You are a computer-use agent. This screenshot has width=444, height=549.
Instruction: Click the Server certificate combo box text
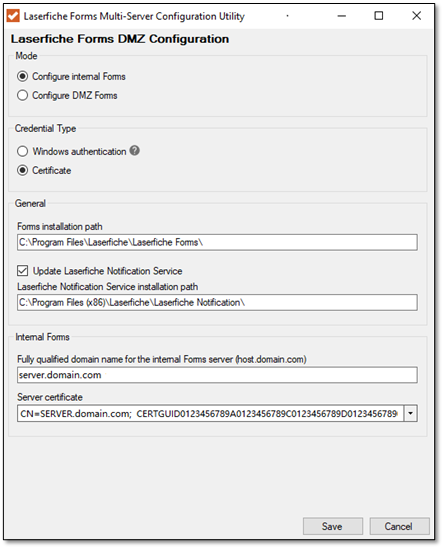(210, 414)
